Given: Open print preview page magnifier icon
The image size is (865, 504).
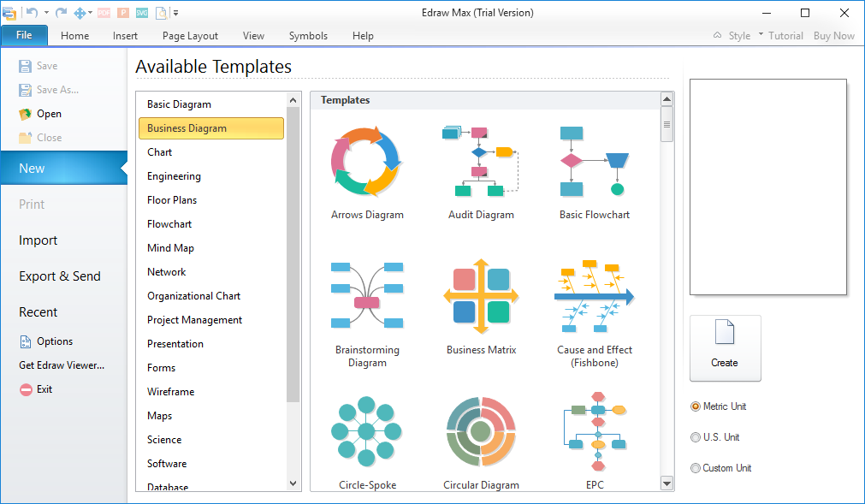Looking at the screenshot, I should 162,13.
